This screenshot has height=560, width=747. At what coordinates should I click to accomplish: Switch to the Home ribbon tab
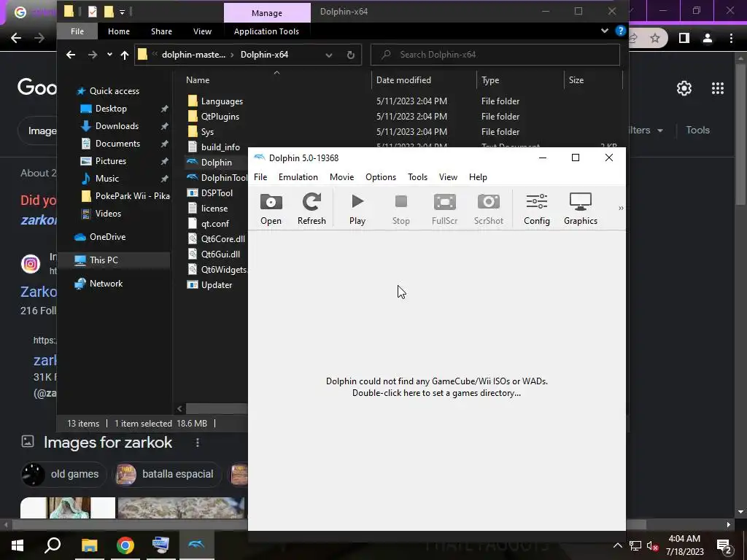pyautogui.click(x=119, y=31)
